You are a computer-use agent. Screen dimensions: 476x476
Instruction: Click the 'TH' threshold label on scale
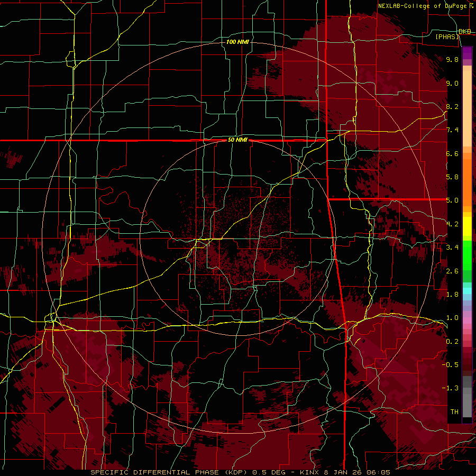click(454, 412)
